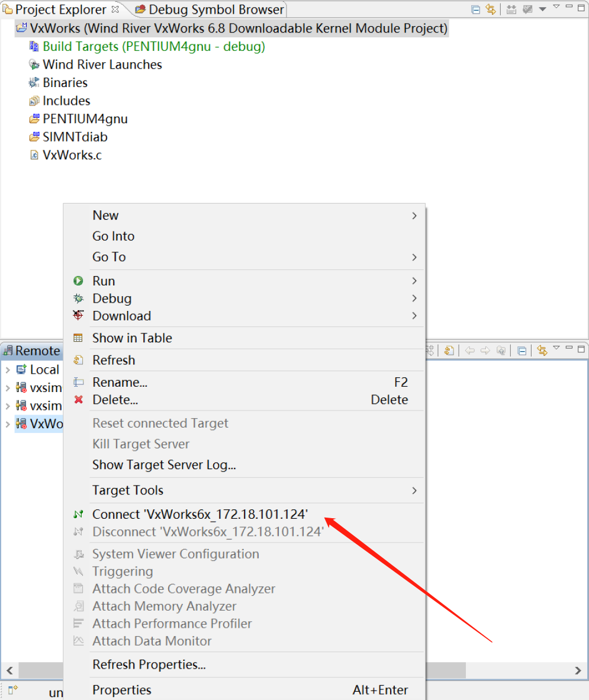Select the VxWorks project root node
Screen dimensions: 589x700
click(231, 28)
